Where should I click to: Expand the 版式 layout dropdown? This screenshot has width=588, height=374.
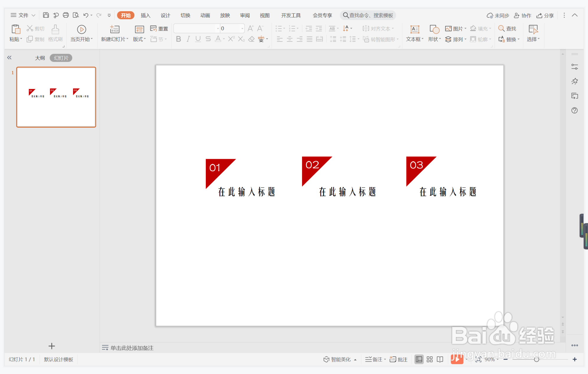(x=145, y=39)
